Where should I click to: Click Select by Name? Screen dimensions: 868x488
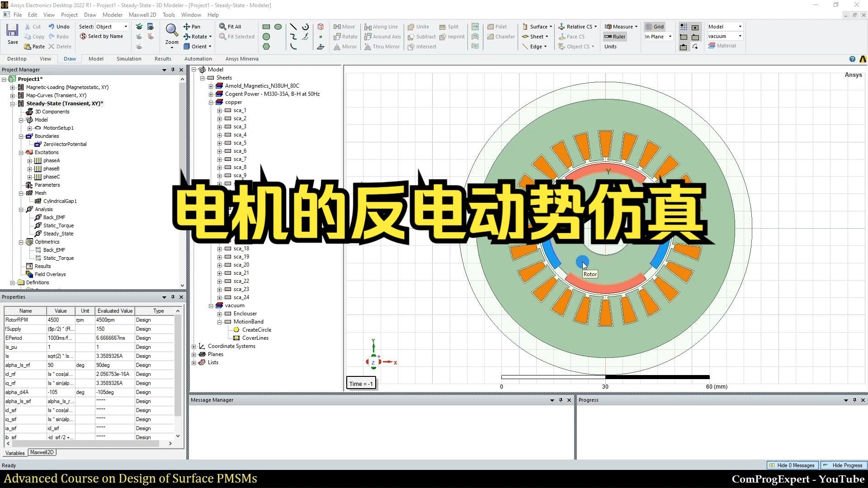coord(103,36)
